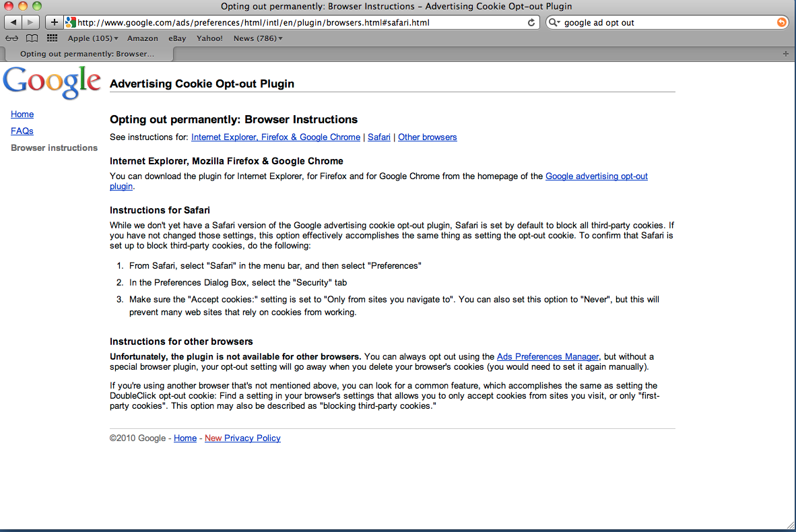
Task: Click the URL address field
Action: tap(296, 23)
